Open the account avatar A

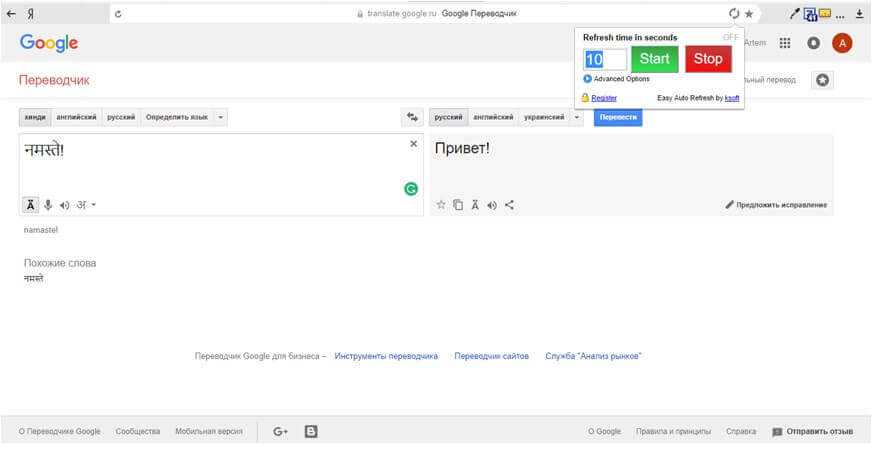[842, 43]
